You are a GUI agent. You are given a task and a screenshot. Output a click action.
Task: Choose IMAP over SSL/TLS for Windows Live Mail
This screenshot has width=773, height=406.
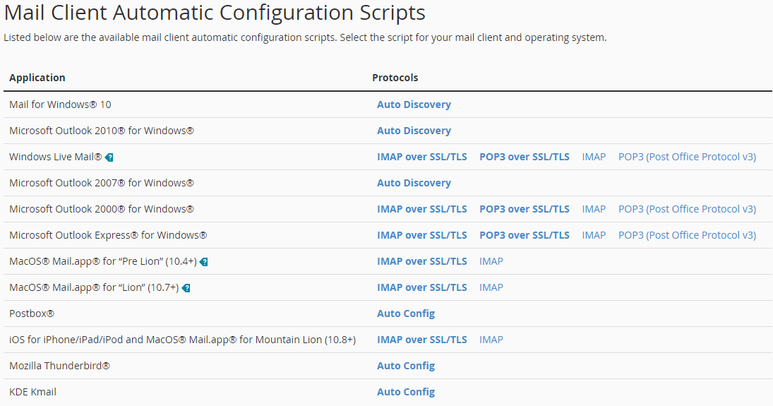tap(421, 157)
